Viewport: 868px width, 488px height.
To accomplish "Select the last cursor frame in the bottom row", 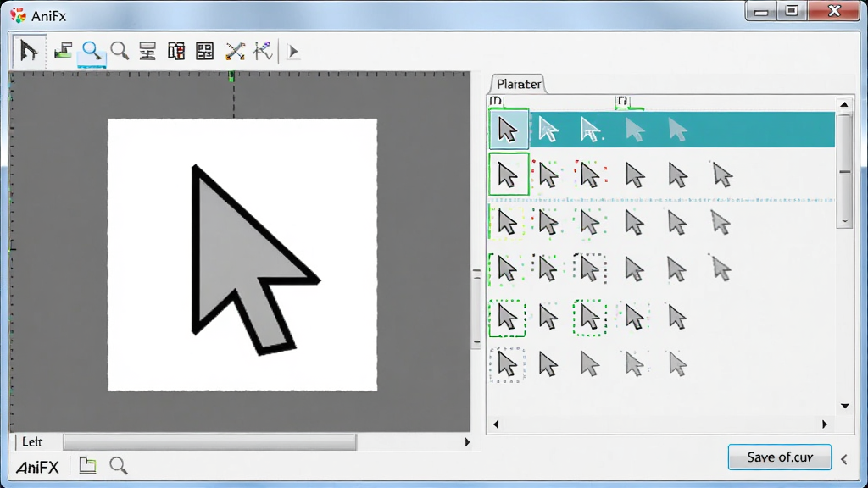I will (677, 365).
